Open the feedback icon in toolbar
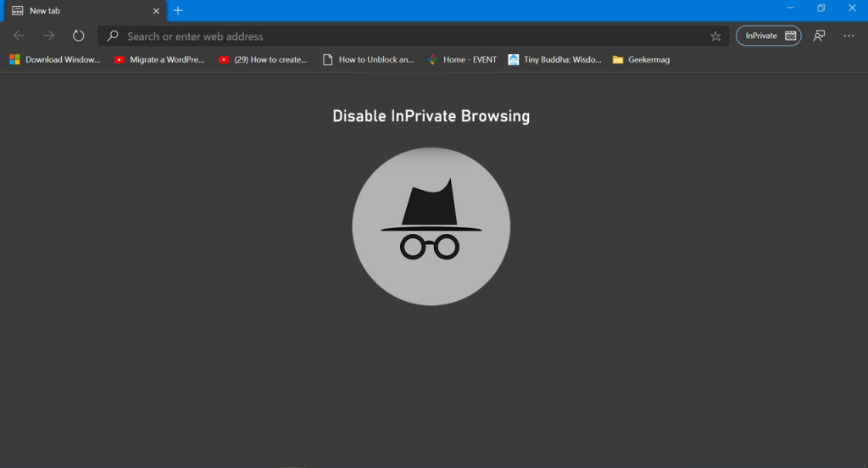This screenshot has width=868, height=468. [820, 36]
